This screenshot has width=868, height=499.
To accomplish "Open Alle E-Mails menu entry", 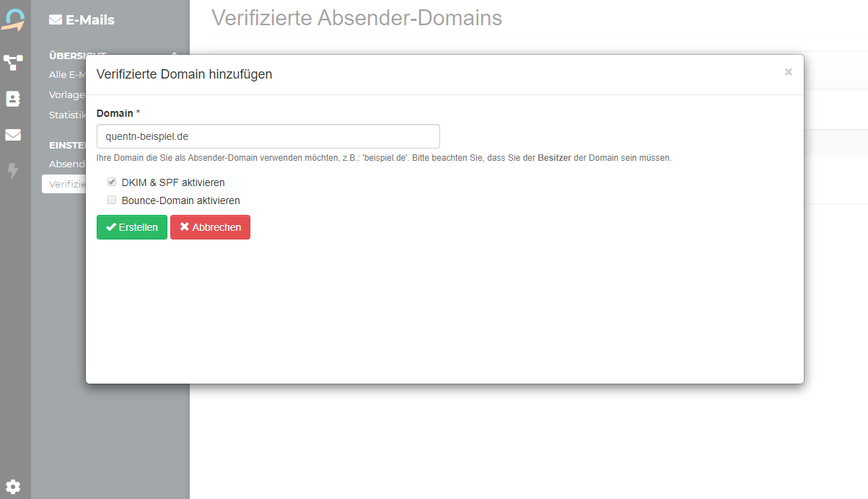I will tap(68, 74).
